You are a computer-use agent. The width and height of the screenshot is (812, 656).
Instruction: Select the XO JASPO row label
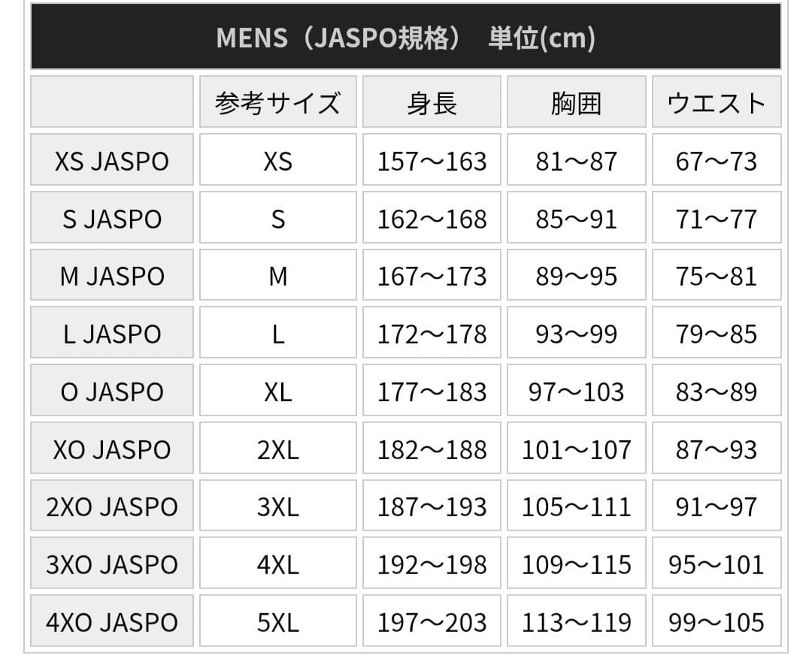112,448
